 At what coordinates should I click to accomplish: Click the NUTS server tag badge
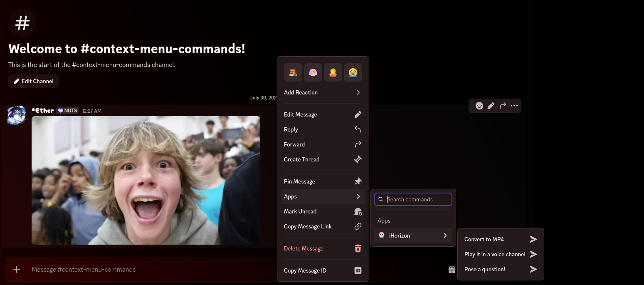coord(67,111)
